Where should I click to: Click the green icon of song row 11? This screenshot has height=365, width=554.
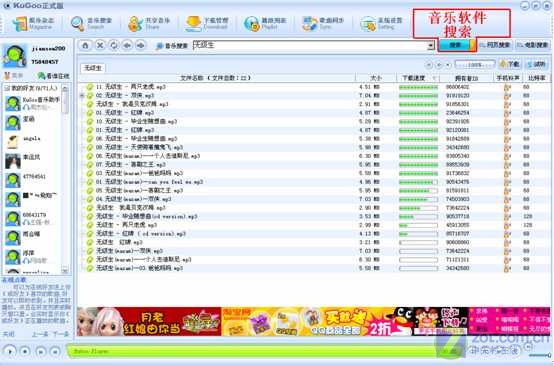coord(90,87)
